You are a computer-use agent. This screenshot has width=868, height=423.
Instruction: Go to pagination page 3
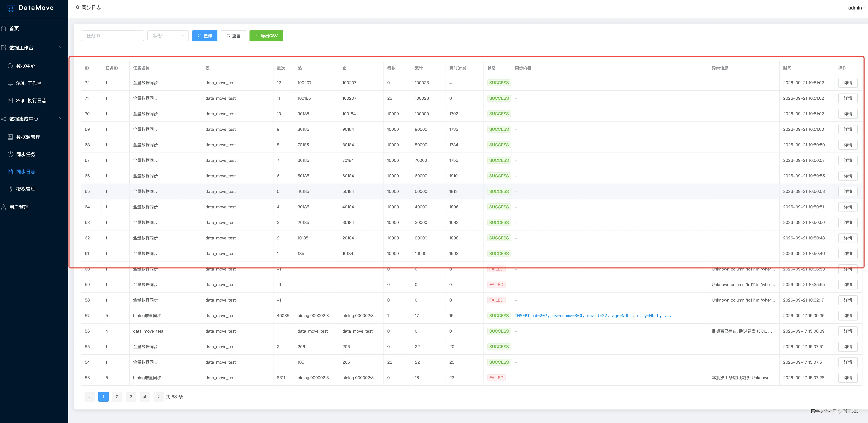coord(131,397)
